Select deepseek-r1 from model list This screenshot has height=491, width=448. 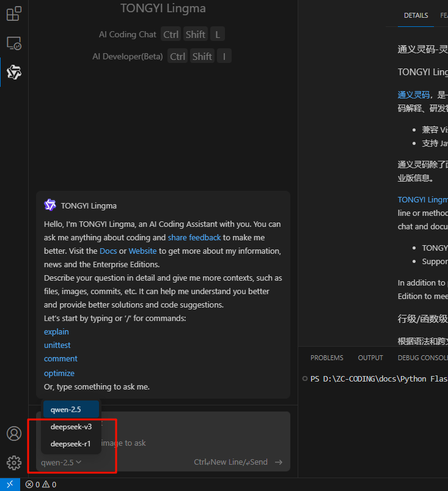(71, 444)
